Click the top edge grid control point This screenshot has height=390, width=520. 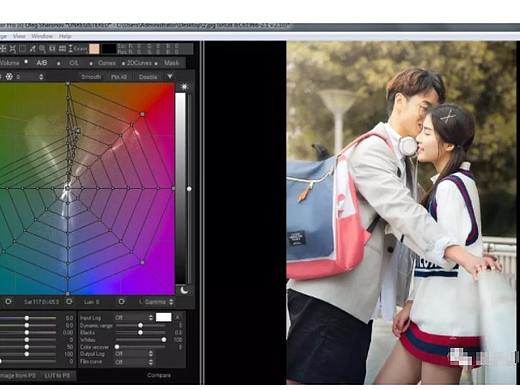click(x=68, y=84)
